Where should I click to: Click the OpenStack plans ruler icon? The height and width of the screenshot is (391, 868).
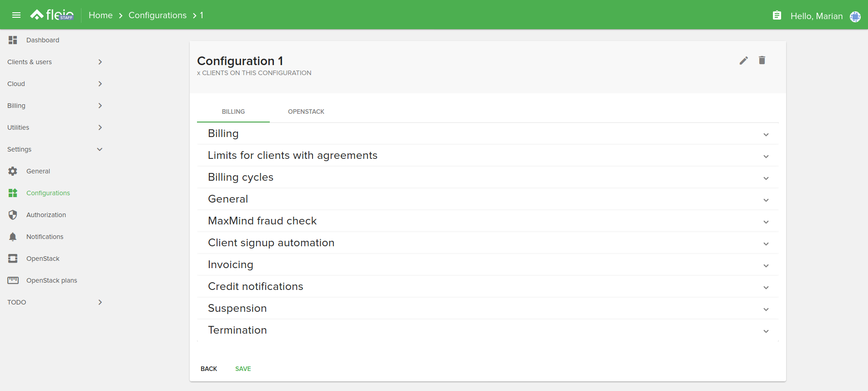[x=13, y=280]
